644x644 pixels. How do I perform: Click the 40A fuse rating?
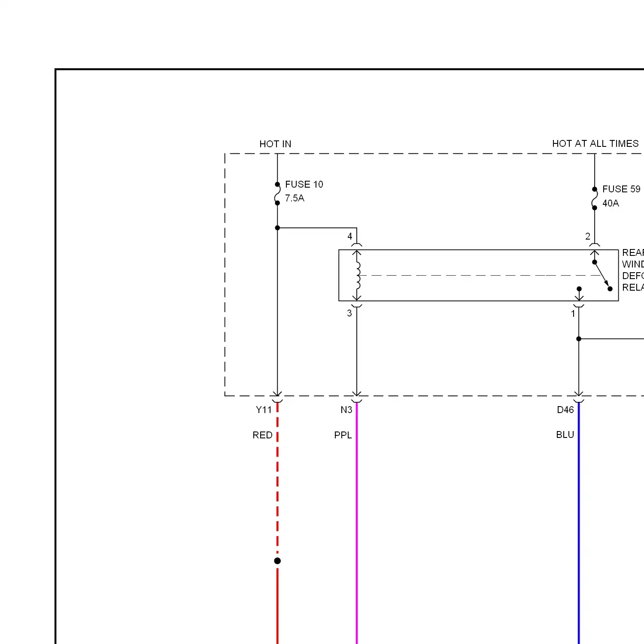[611, 203]
